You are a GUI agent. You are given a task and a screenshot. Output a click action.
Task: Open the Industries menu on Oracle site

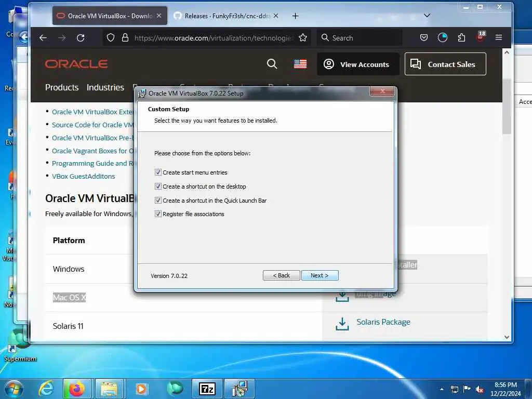(x=105, y=87)
